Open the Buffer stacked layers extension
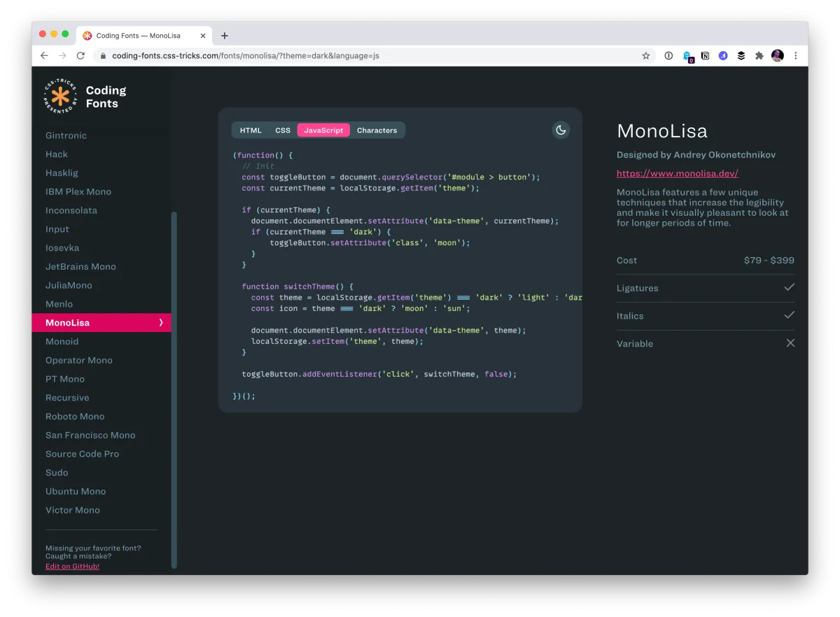840x617 pixels. tap(741, 56)
